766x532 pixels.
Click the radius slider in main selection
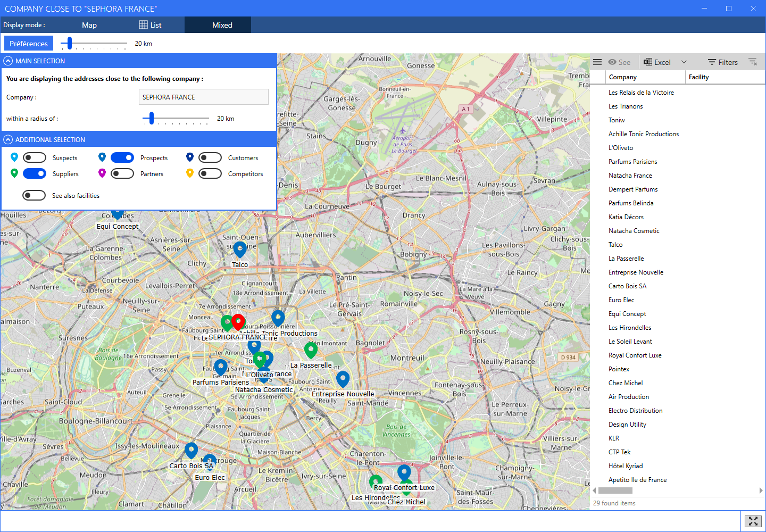click(x=152, y=119)
